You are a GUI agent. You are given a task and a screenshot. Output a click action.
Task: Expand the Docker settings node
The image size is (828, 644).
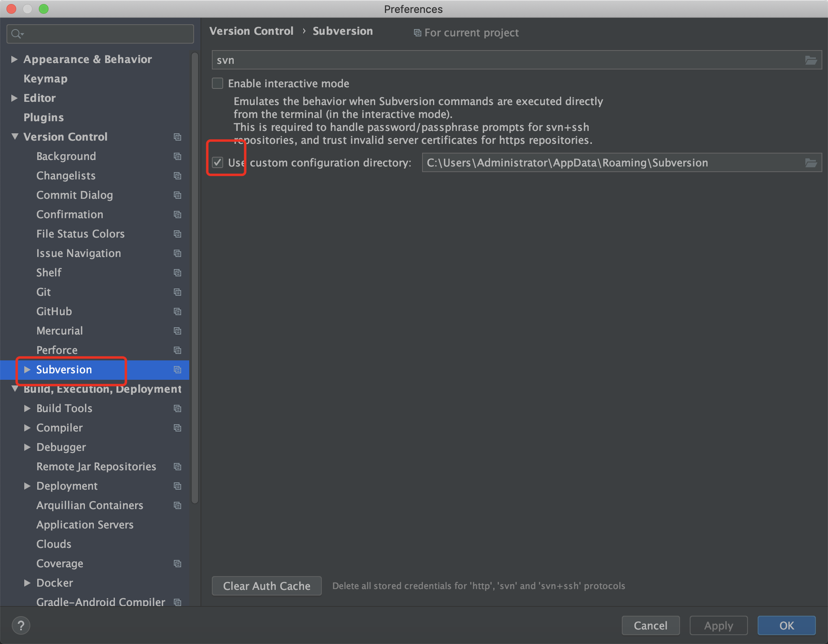[x=27, y=583]
